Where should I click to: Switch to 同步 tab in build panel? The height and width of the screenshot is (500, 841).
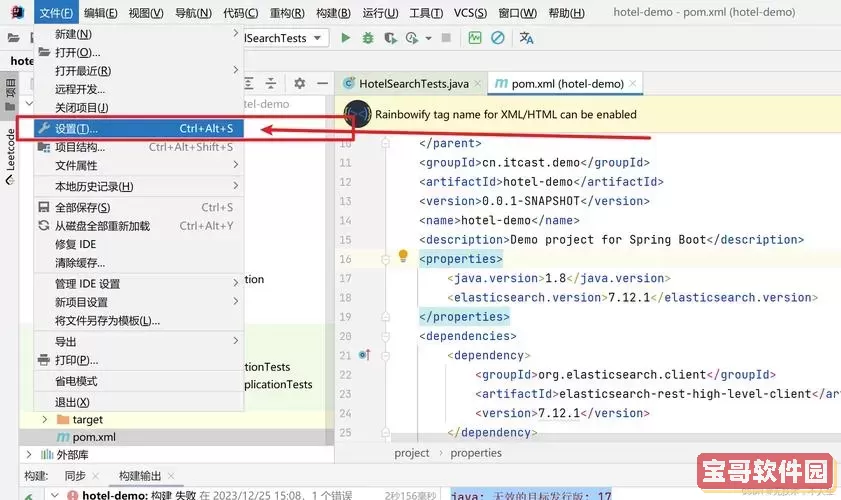tap(75, 476)
